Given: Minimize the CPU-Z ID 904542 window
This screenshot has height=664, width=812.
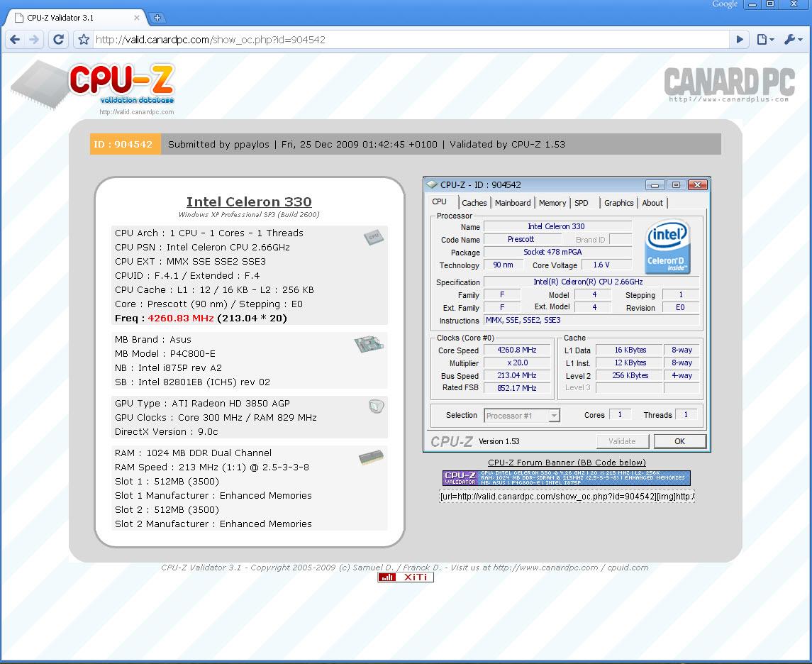Looking at the screenshot, I should (655, 185).
